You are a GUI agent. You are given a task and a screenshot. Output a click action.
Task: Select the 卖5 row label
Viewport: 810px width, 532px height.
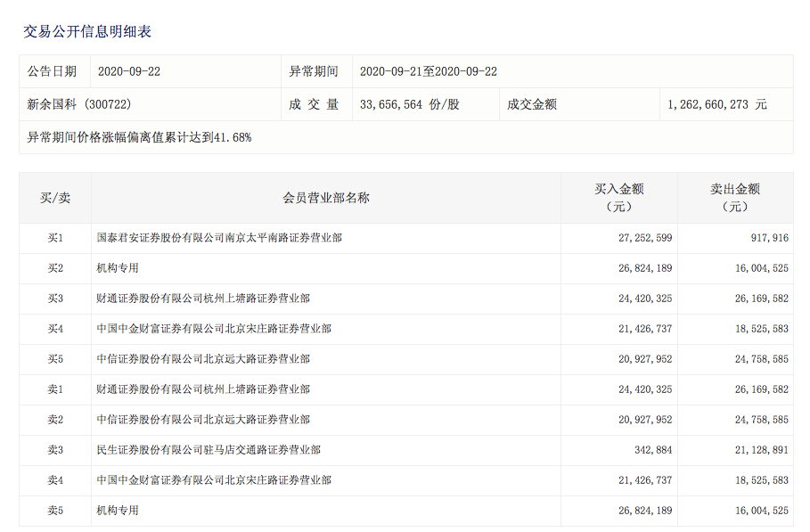pyautogui.click(x=55, y=511)
